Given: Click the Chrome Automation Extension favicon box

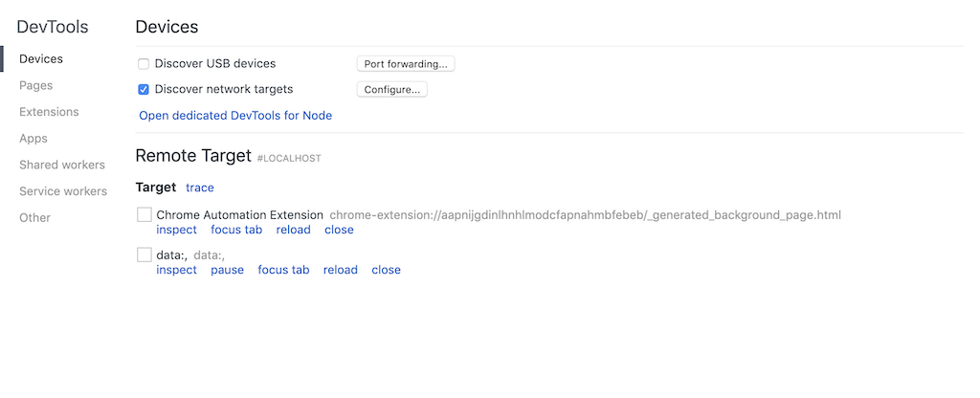Looking at the screenshot, I should tap(145, 215).
